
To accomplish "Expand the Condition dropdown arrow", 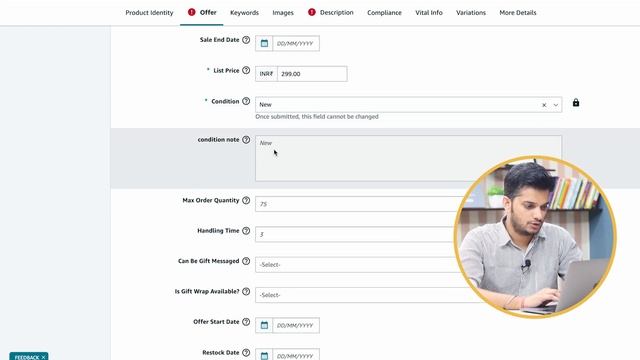I will point(556,105).
